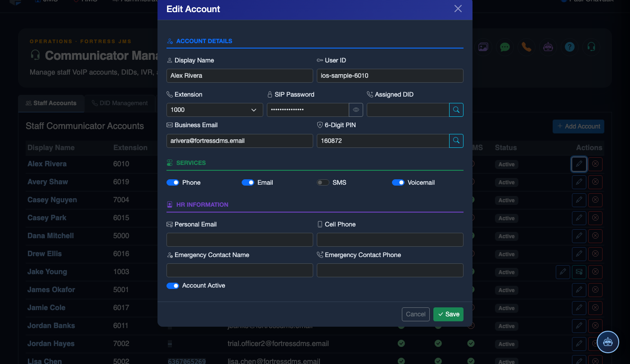Open the chat bubble icon in header

[x=505, y=47]
